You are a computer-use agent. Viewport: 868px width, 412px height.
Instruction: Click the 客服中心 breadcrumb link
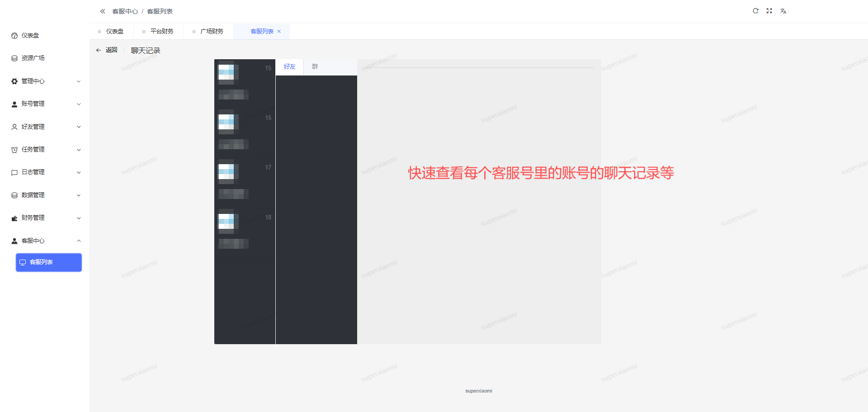(x=125, y=11)
